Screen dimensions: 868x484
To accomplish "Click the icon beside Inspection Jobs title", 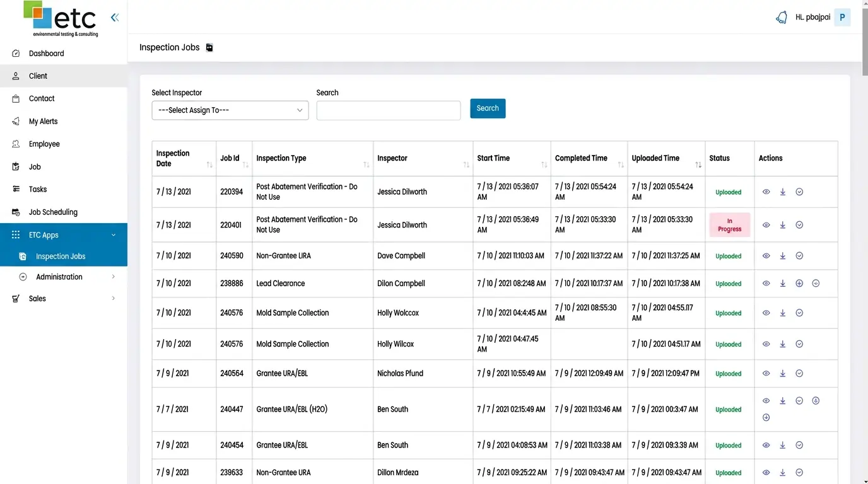I will pyautogui.click(x=209, y=48).
